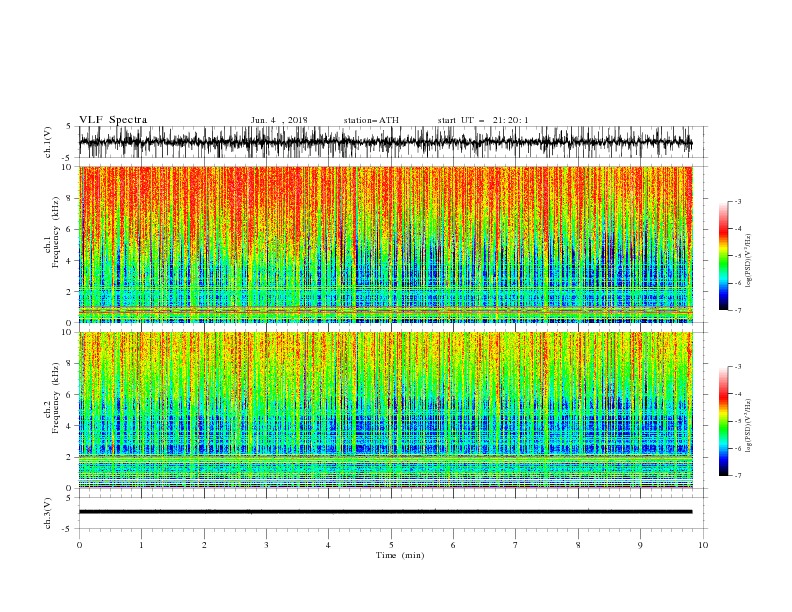The image size is (792, 612).
Task: Click time axis tick label "7"
Action: pos(516,545)
